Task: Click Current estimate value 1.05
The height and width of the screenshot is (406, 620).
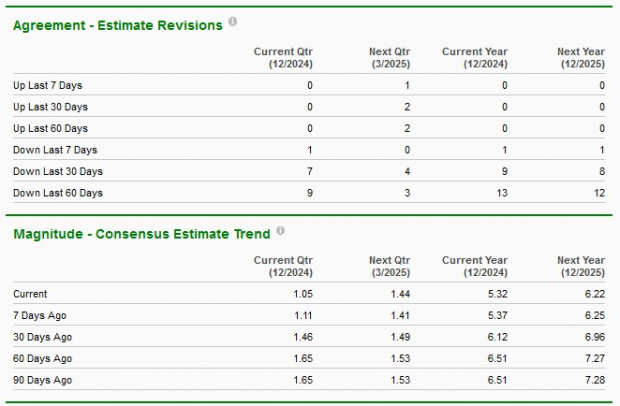Action: point(303,294)
